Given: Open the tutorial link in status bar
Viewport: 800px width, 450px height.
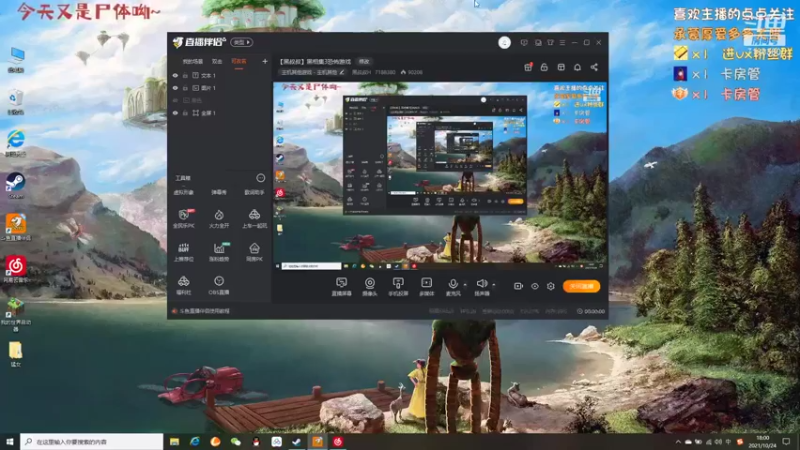Looking at the screenshot, I should pyautogui.click(x=205, y=311).
